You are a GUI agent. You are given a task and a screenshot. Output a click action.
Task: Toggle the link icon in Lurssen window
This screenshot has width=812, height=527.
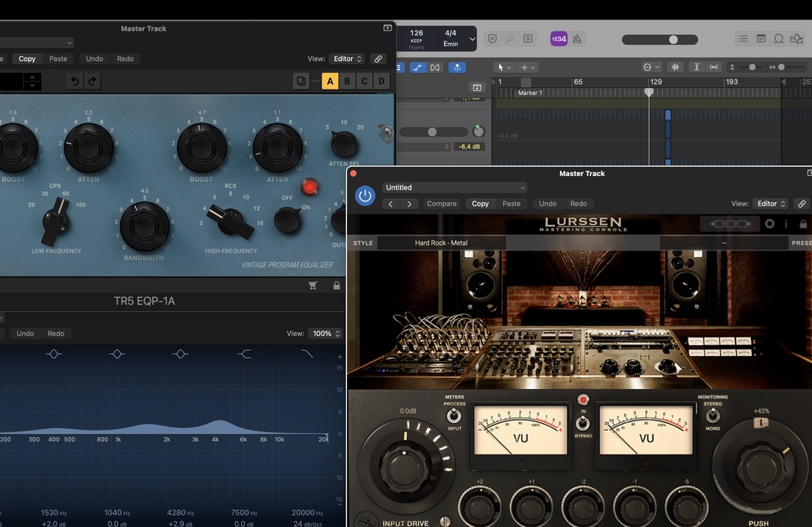pyautogui.click(x=802, y=204)
